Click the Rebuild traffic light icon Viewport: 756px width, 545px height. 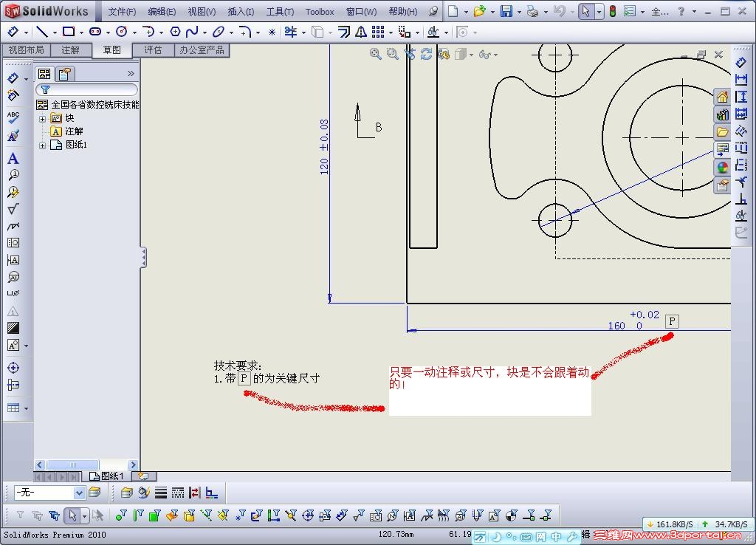point(613,11)
